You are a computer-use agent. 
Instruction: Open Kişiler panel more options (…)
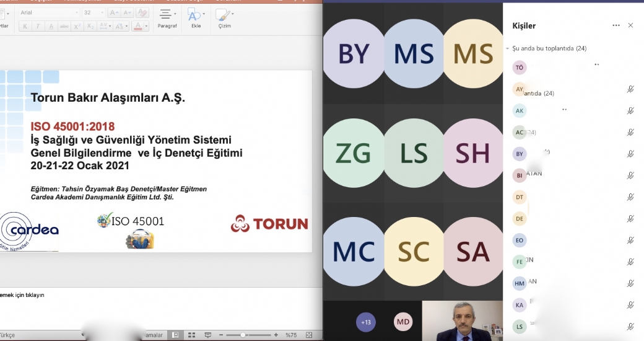click(x=616, y=25)
